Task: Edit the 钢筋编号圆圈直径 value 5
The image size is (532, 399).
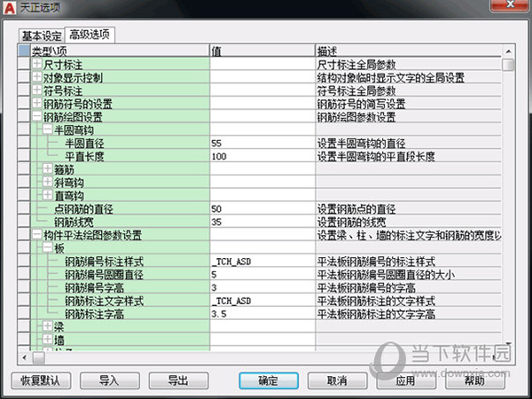Action: point(262,275)
